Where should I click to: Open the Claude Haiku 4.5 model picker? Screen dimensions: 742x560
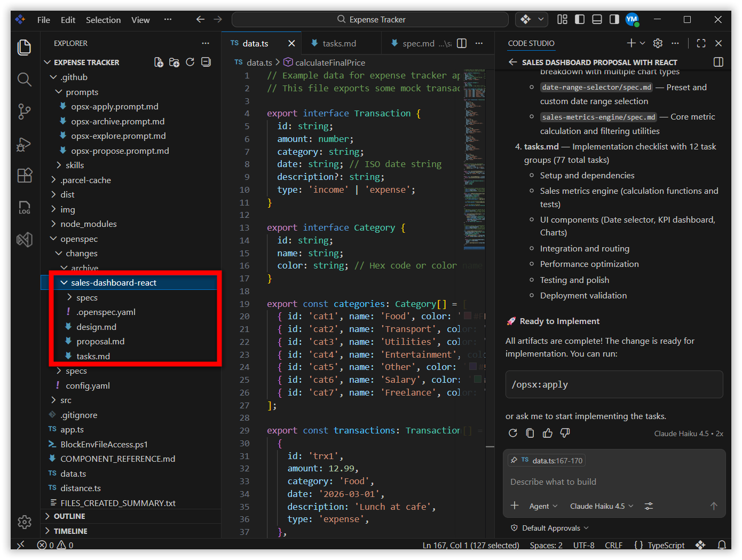tap(602, 506)
